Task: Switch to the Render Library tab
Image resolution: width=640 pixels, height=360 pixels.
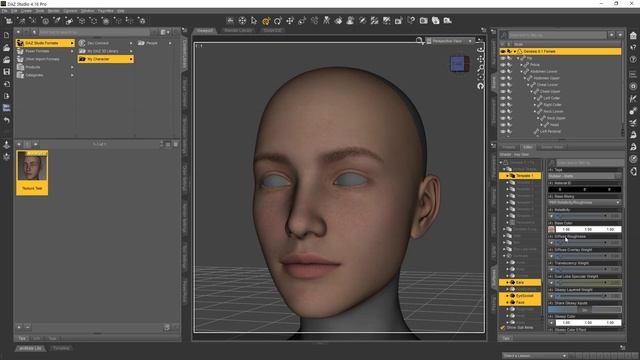Action: coord(238,30)
